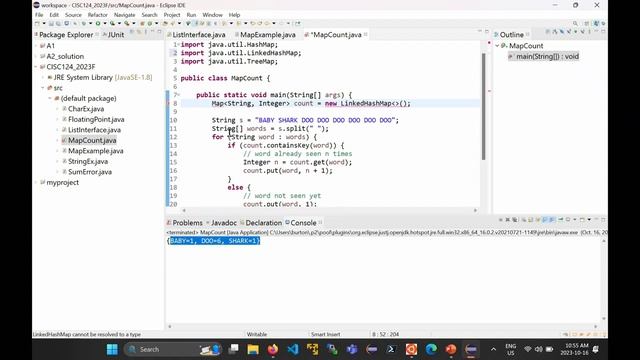The width and height of the screenshot is (640, 360).
Task: Show hidden system tray icons
Action: 493,349
